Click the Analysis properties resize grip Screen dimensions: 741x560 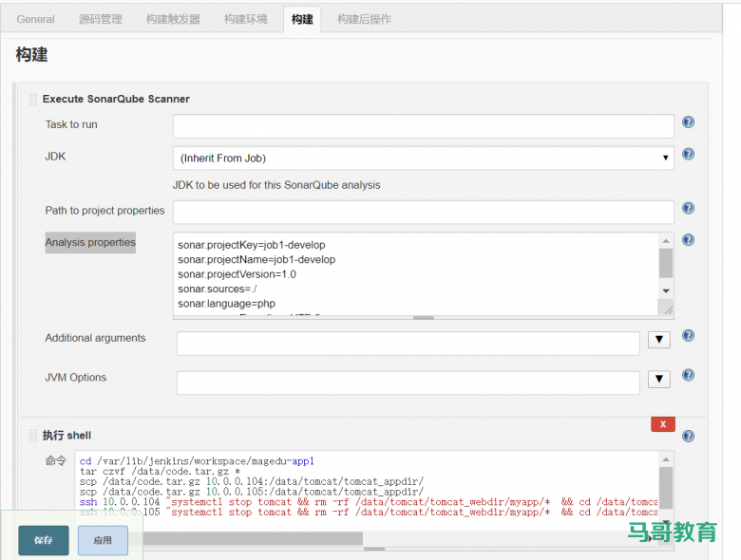click(668, 309)
